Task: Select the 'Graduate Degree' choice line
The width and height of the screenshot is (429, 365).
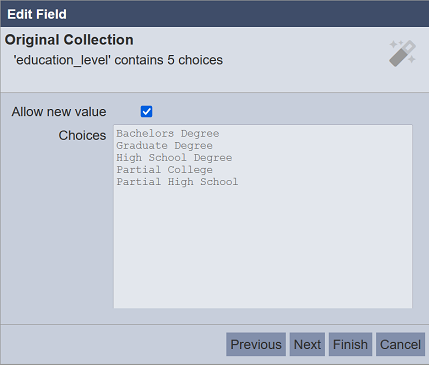Action: [x=164, y=146]
